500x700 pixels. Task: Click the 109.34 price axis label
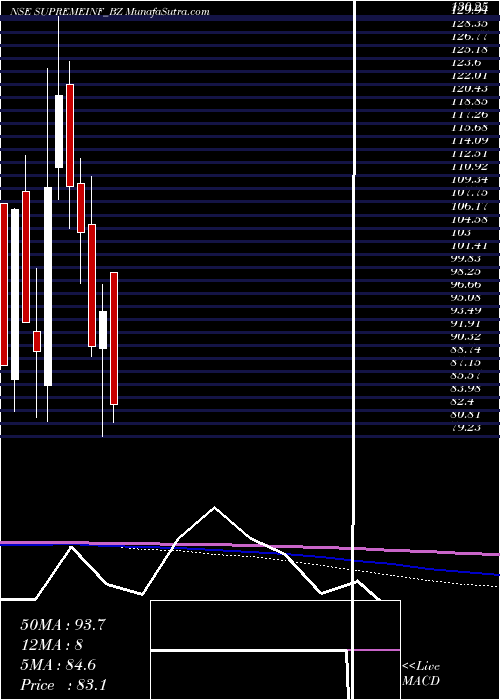tap(471, 180)
